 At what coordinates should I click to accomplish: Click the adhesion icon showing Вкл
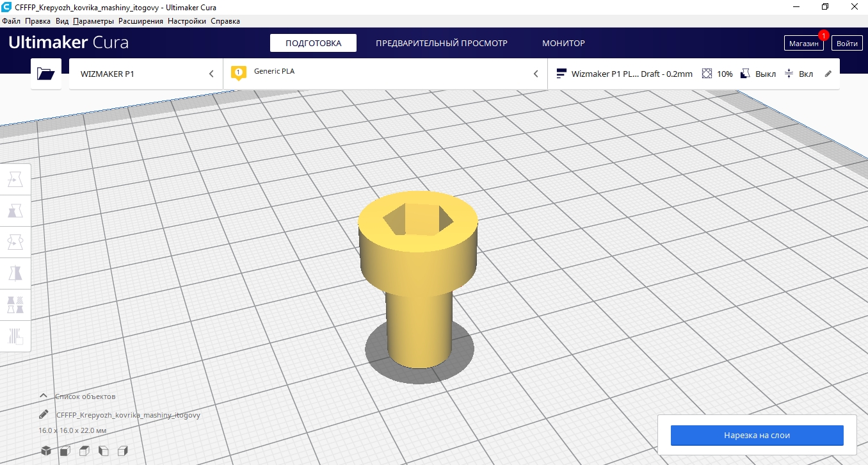point(789,74)
